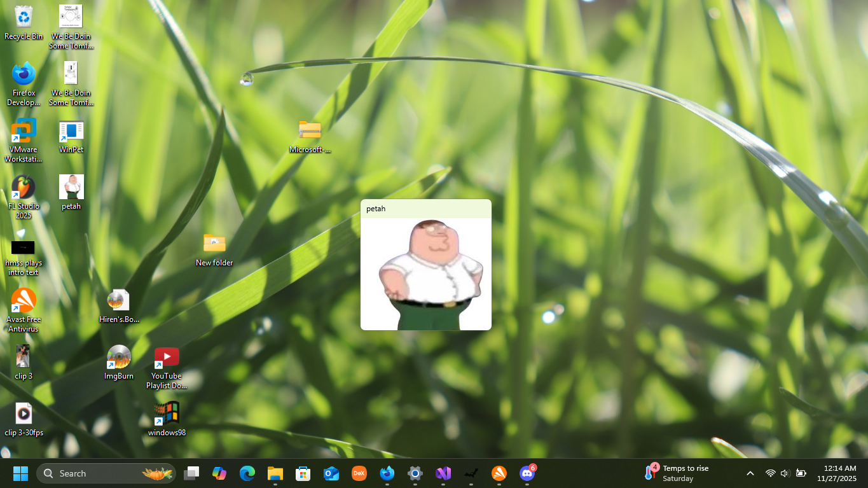This screenshot has height=488, width=868.
Task: Select the "clip 3-30fps" video file
Action: point(24,419)
